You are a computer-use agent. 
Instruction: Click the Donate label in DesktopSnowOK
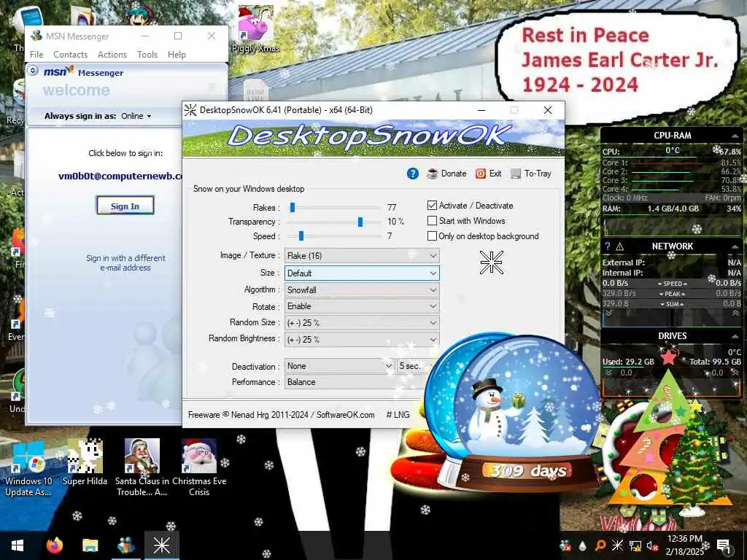click(x=454, y=174)
